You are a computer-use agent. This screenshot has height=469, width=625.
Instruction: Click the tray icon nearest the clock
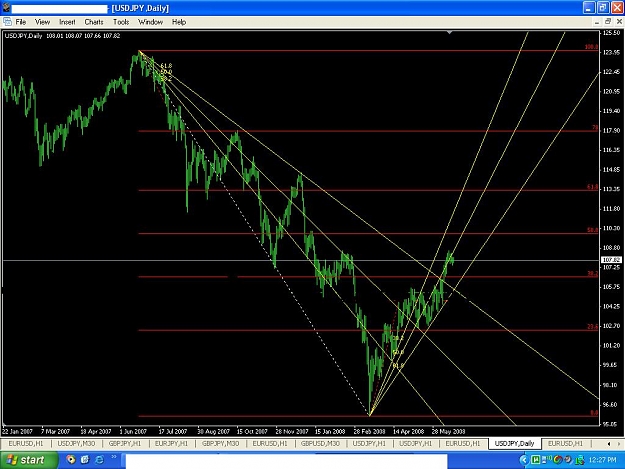[x=580, y=460]
